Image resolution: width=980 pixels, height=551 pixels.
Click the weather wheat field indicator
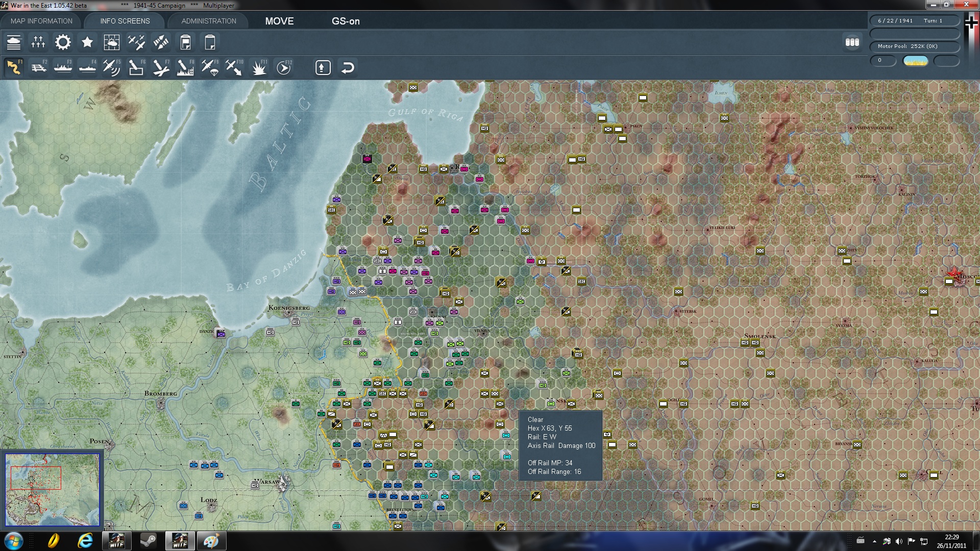(x=916, y=61)
